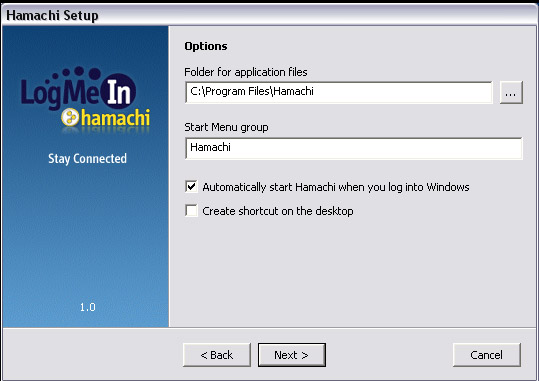The width and height of the screenshot is (539, 381).
Task: Click Create shortcut on the desktop label
Action: (x=278, y=211)
